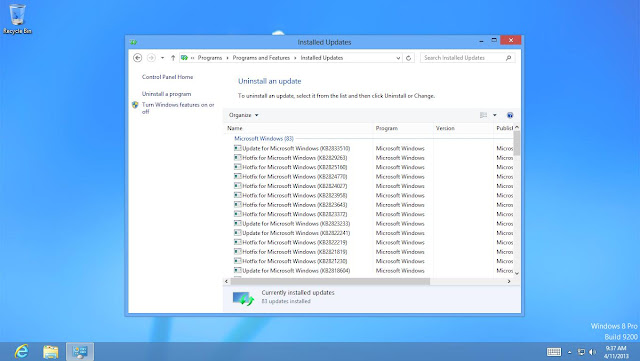This screenshot has width=640, height=361.
Task: Click the Installed Updates breadcrumb
Action: click(322, 58)
